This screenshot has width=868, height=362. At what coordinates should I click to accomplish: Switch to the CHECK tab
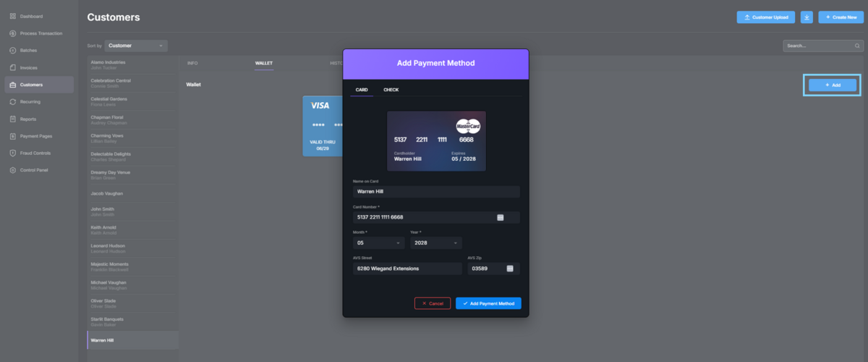(391, 90)
